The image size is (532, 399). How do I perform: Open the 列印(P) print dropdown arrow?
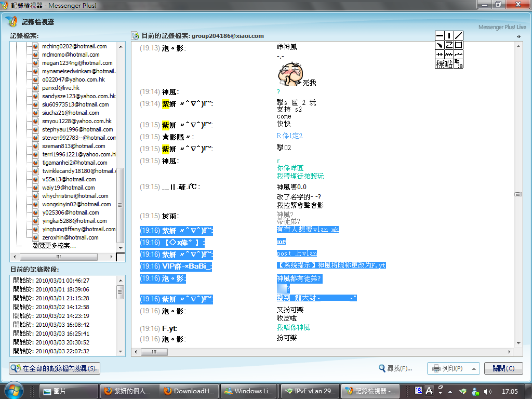(474, 368)
